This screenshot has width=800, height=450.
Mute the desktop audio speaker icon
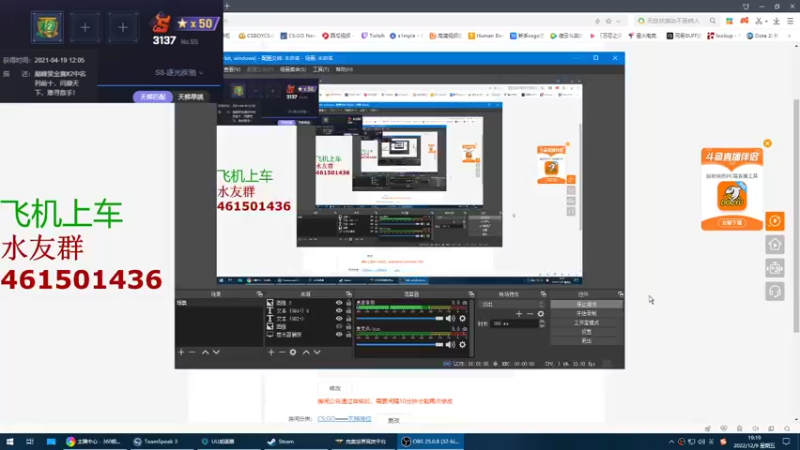pos(450,318)
